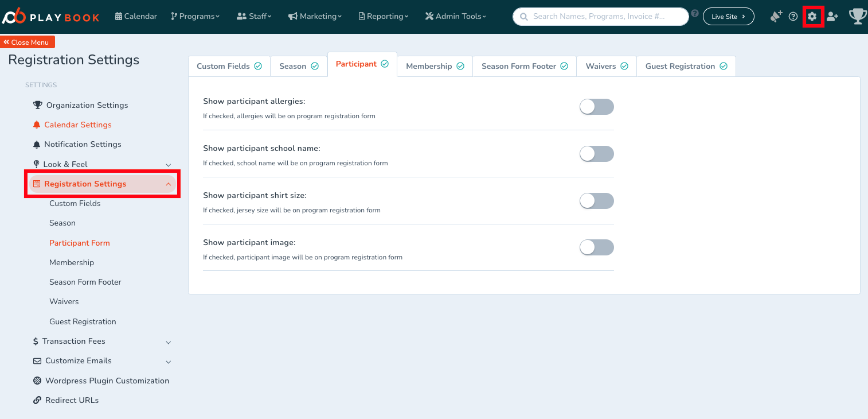The height and width of the screenshot is (419, 868).
Task: Click link icon beside Redirect URLs
Action: [x=37, y=400]
